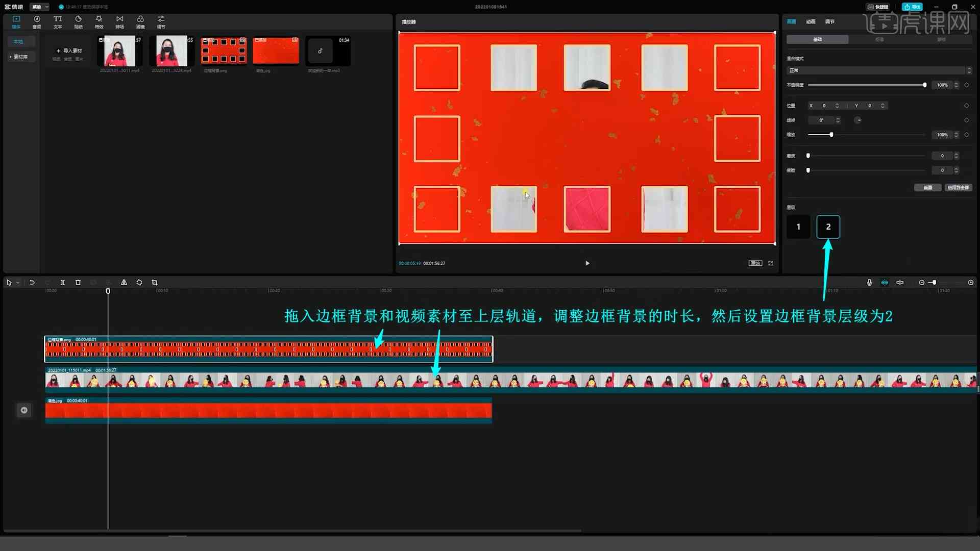This screenshot has height=551, width=980.
Task: Click the timeline playhead marker
Action: click(108, 291)
